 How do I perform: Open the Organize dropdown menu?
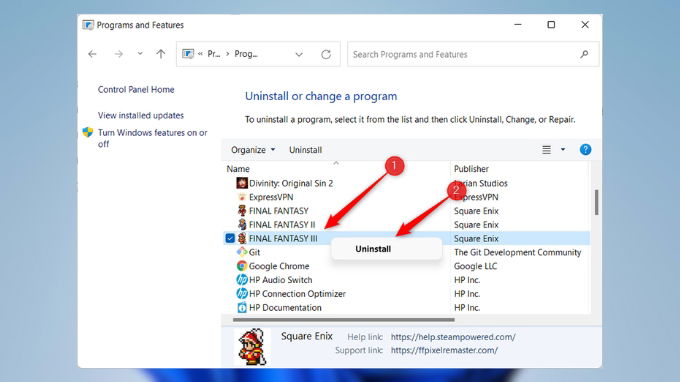tap(253, 150)
